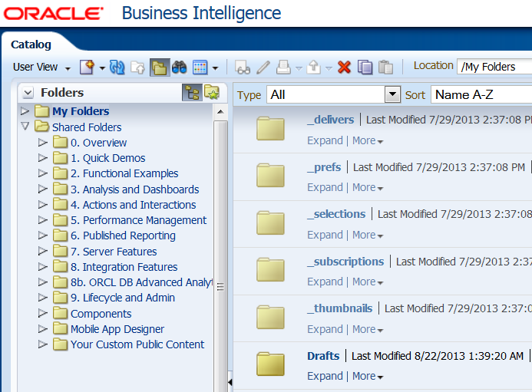The width and height of the screenshot is (532, 392).
Task: Click Expand under Drafts
Action: (325, 376)
